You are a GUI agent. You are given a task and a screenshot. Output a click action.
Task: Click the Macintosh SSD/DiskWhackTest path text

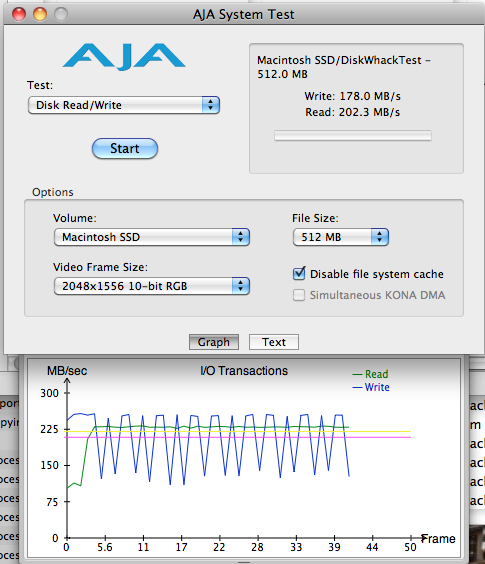pyautogui.click(x=344, y=67)
